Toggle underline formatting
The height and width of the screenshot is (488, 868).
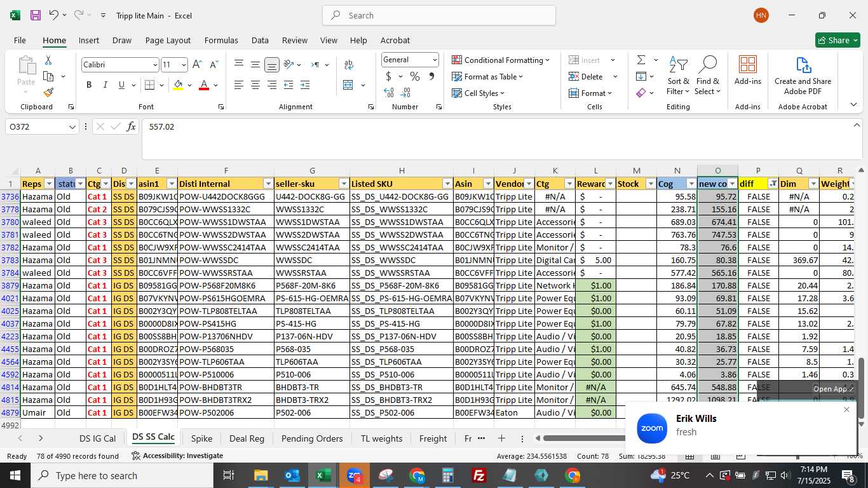121,85
